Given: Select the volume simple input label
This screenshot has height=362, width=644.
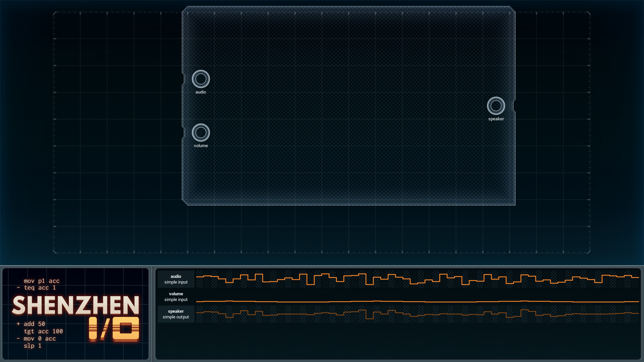Looking at the screenshot, I should coord(176,297).
